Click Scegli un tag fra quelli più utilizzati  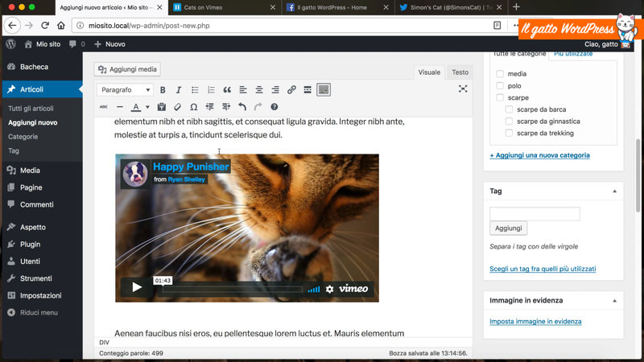coord(543,269)
